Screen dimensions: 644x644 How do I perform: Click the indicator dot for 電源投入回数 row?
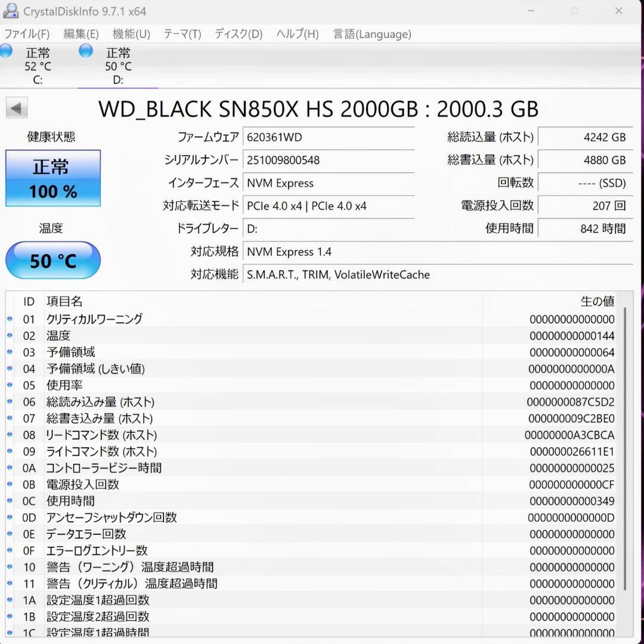(x=10, y=485)
